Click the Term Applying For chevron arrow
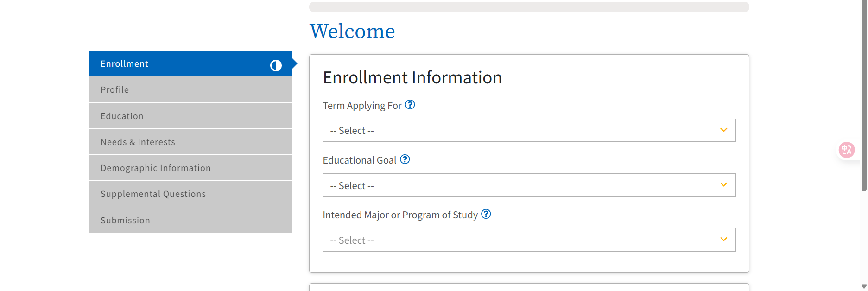Image resolution: width=868 pixels, height=291 pixels. [x=724, y=130]
